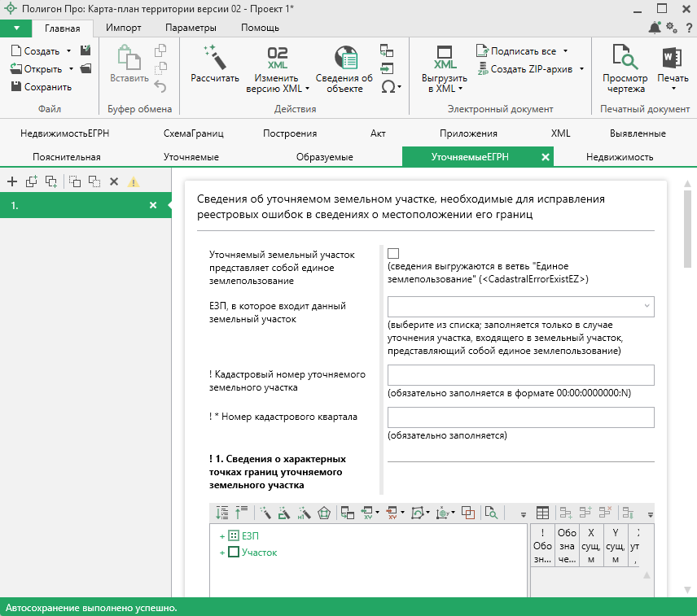Click the plus icon to add section
The height and width of the screenshot is (616, 697).
point(12,181)
